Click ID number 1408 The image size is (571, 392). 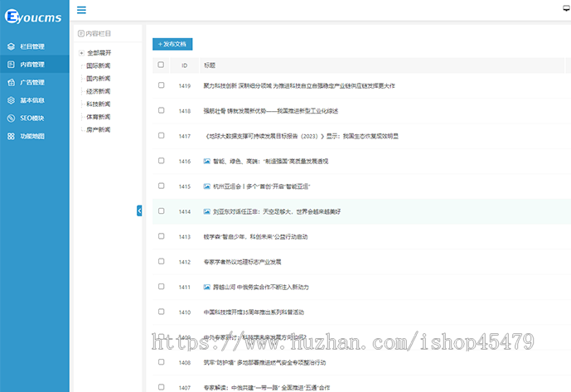(185, 362)
